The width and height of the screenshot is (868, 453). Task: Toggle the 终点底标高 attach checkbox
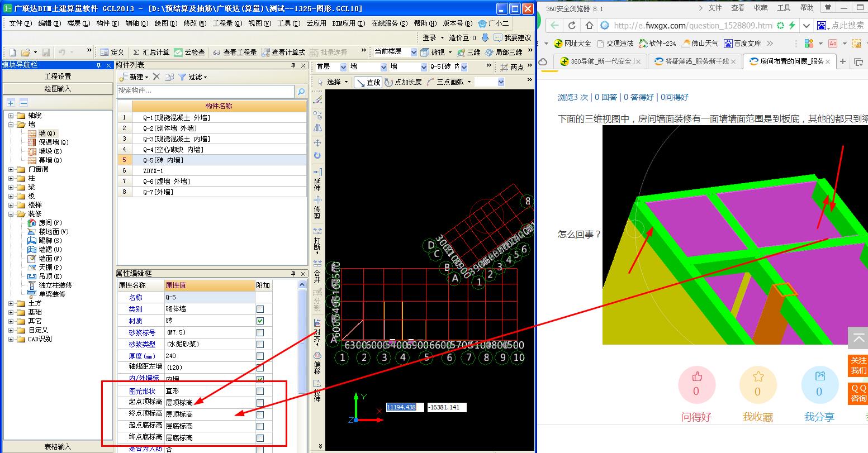coord(260,438)
